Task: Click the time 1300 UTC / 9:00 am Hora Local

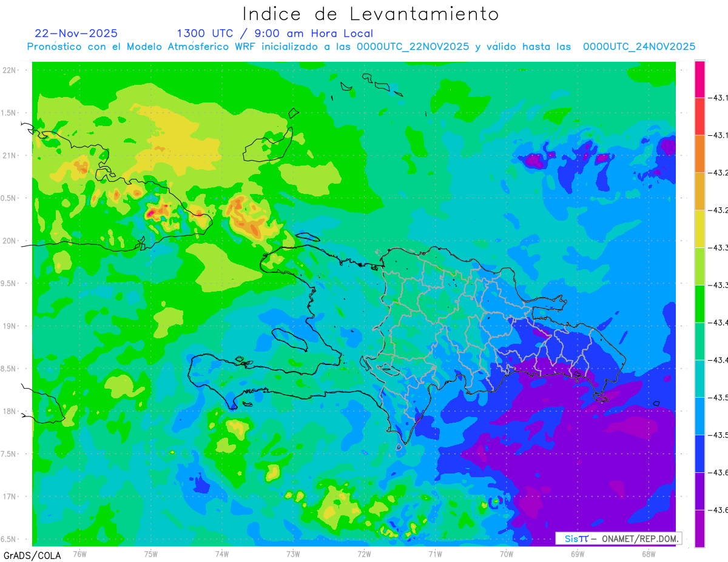Action: [275, 33]
